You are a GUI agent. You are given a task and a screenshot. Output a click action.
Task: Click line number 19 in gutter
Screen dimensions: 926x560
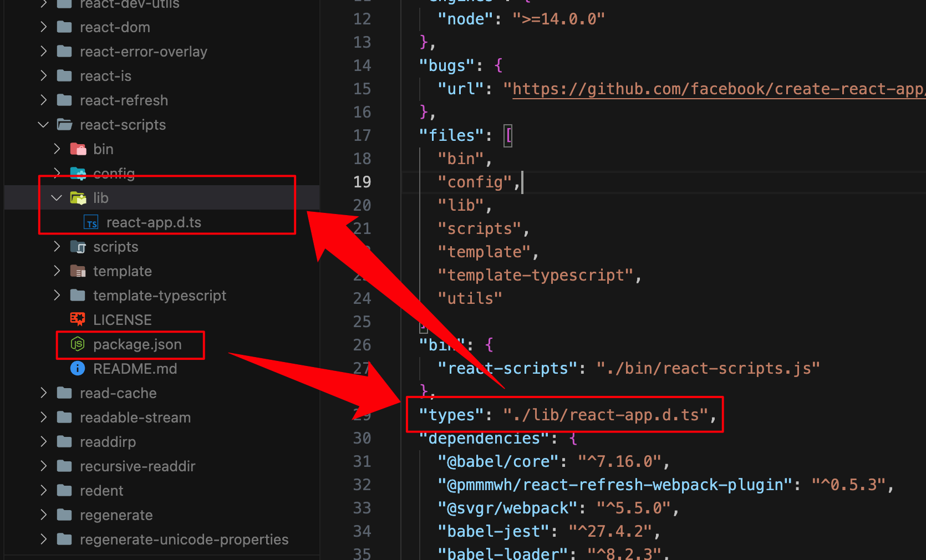point(362,182)
